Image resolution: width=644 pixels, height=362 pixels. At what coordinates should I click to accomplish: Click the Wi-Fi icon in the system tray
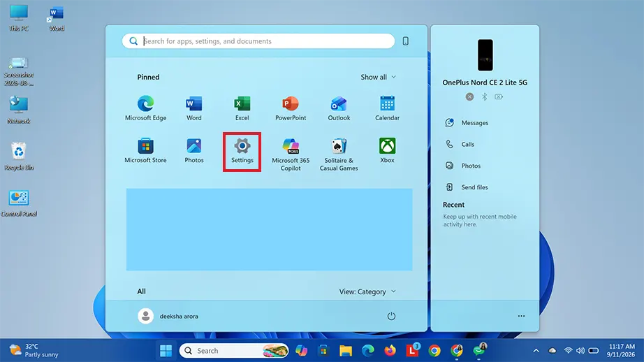(569, 351)
